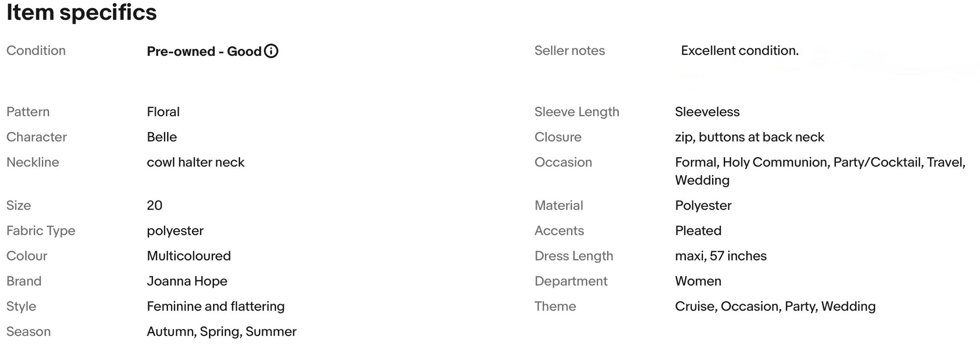Click the size 20 value
This screenshot has width=980, height=349.
pos(155,205)
